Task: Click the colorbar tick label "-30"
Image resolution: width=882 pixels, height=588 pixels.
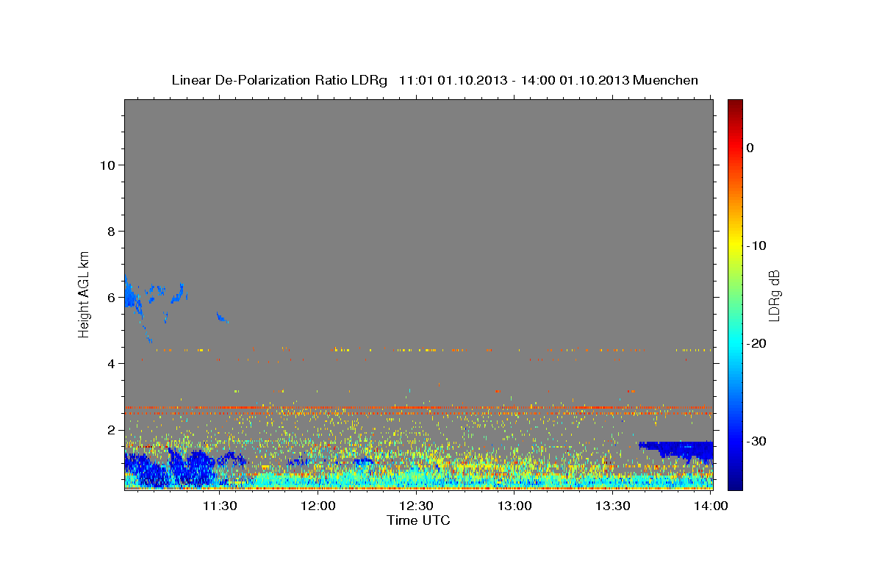Action: [756, 441]
